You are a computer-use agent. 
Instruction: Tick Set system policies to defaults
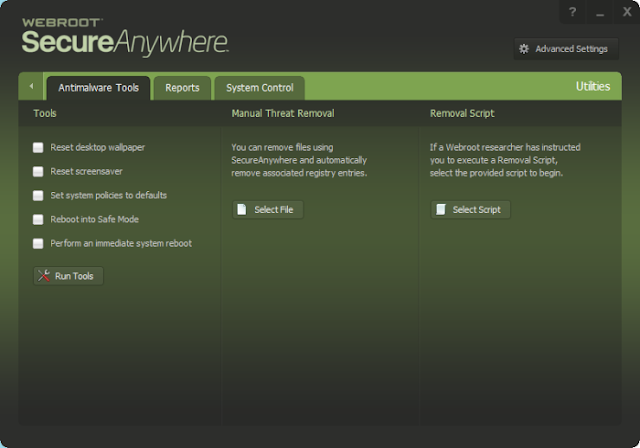[x=38, y=195]
